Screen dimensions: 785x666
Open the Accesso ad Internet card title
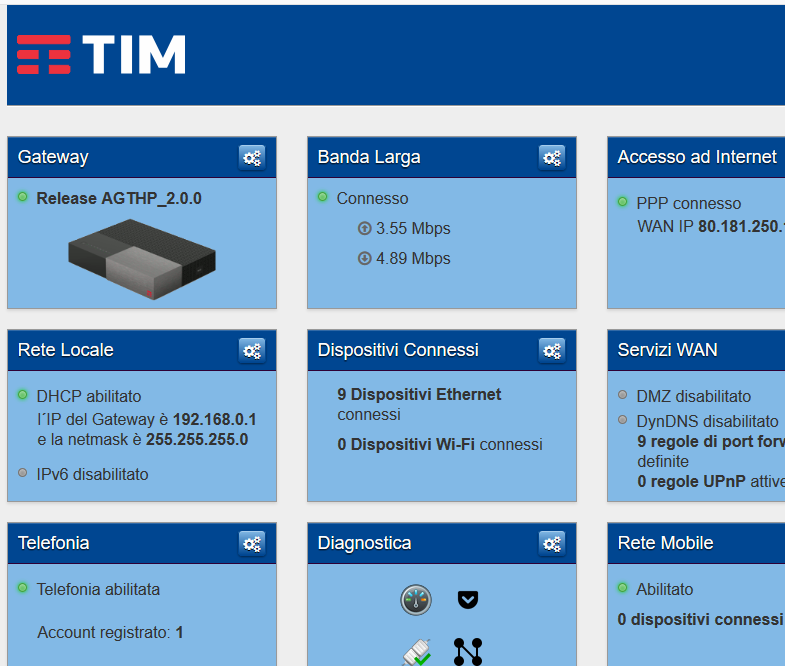[697, 157]
